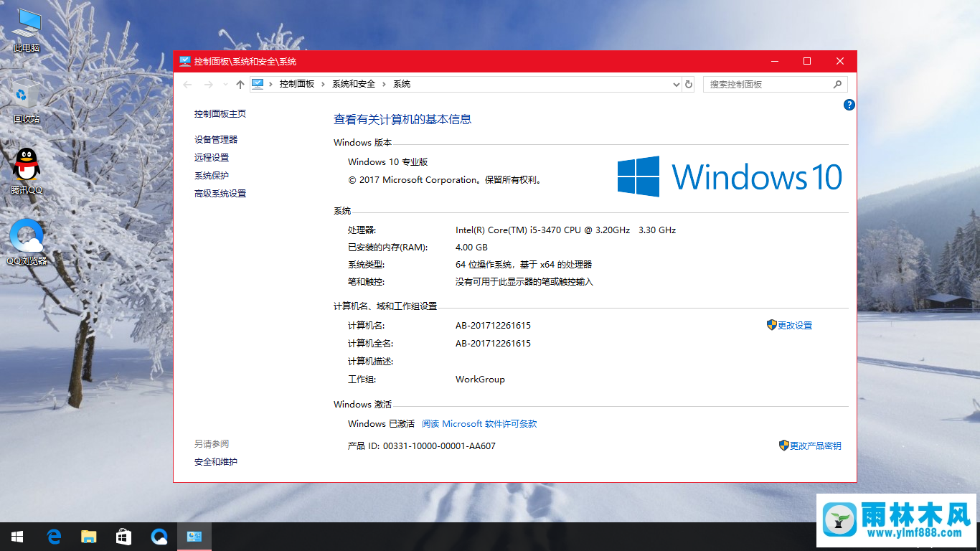Read the 阅读 Microsoft 软件许可条款 link

479,424
